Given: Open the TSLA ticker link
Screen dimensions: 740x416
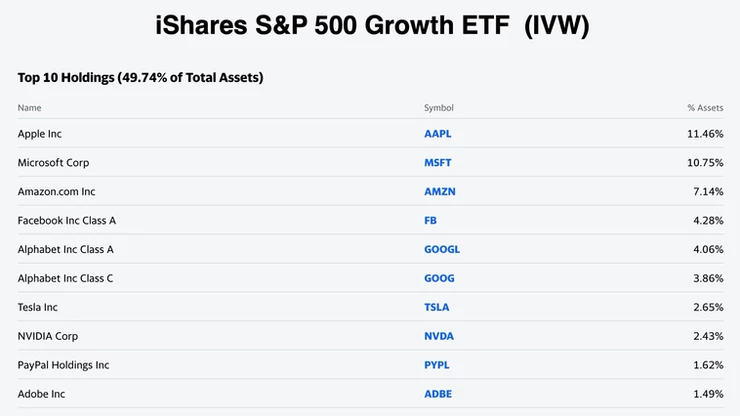Looking at the screenshot, I should click(x=437, y=307).
